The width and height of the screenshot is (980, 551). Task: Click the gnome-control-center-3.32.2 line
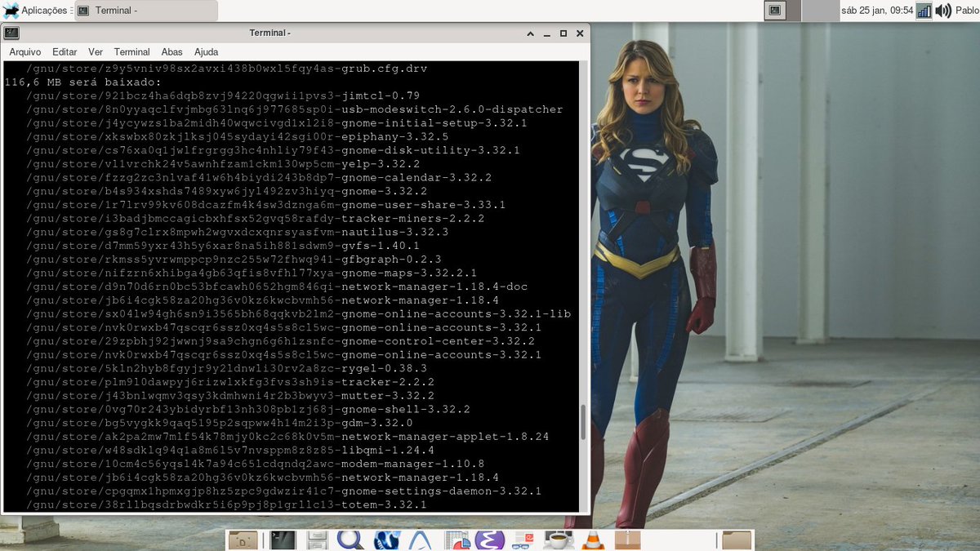tap(280, 341)
